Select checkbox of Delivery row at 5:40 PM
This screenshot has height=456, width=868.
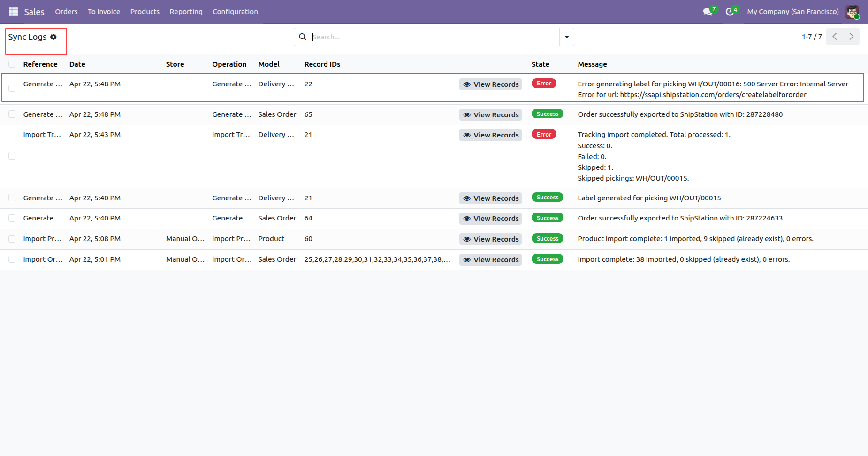(x=12, y=198)
